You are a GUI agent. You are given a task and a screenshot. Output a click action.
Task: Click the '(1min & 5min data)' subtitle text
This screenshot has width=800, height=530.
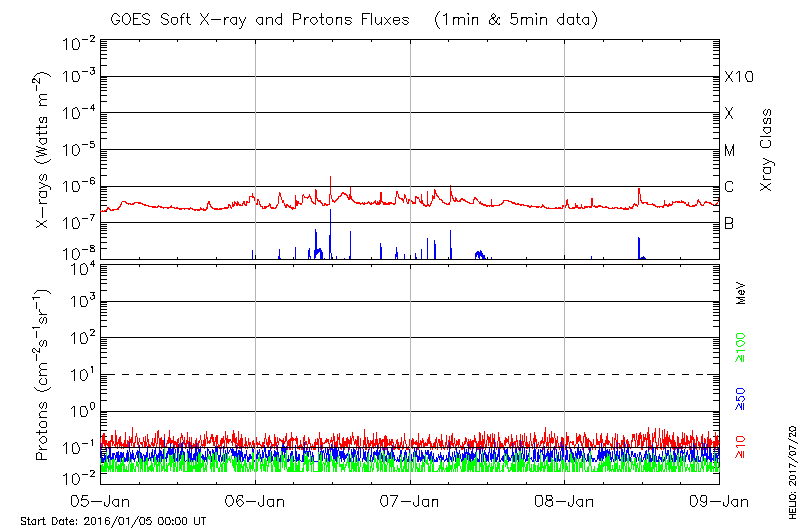pos(510,19)
